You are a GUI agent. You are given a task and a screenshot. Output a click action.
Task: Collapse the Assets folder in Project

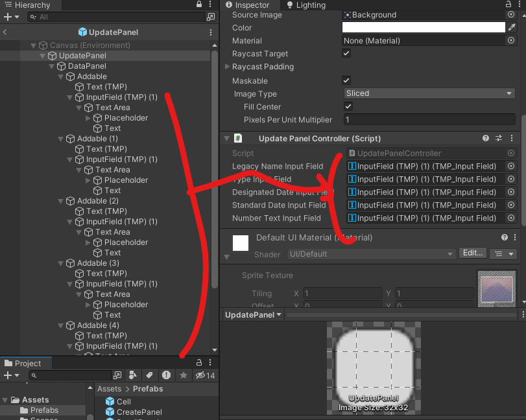click(x=5, y=400)
